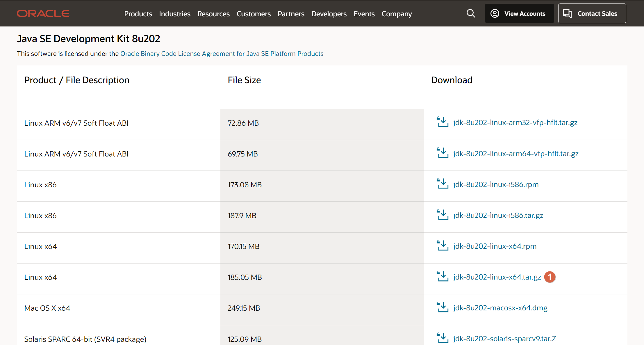This screenshot has height=345, width=644.
Task: Click download icon for solaris-sparcv9.tar.Z
Action: [443, 338]
